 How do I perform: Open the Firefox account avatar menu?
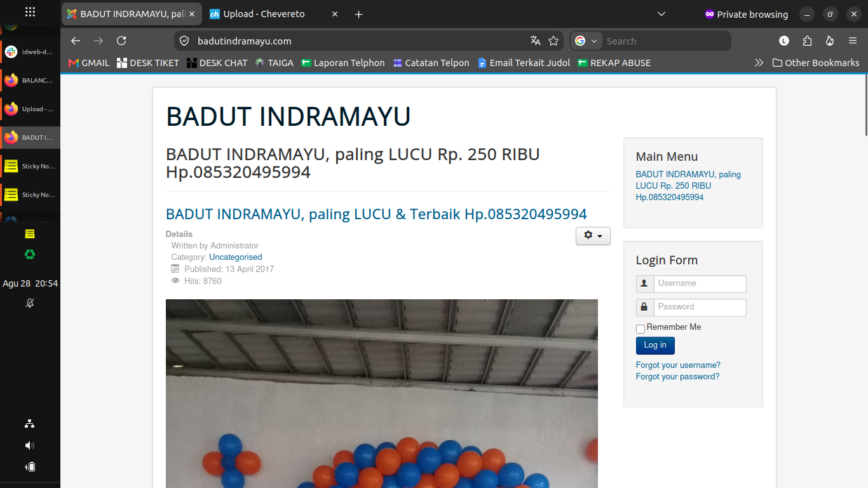click(784, 41)
